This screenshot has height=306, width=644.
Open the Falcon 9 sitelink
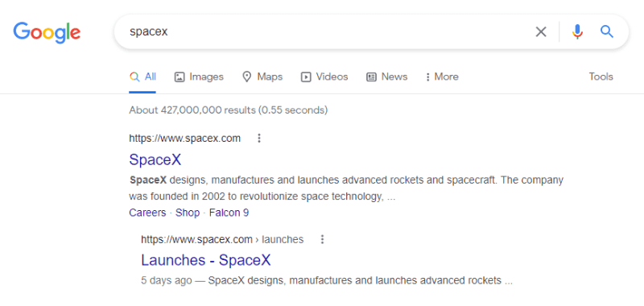[229, 213]
